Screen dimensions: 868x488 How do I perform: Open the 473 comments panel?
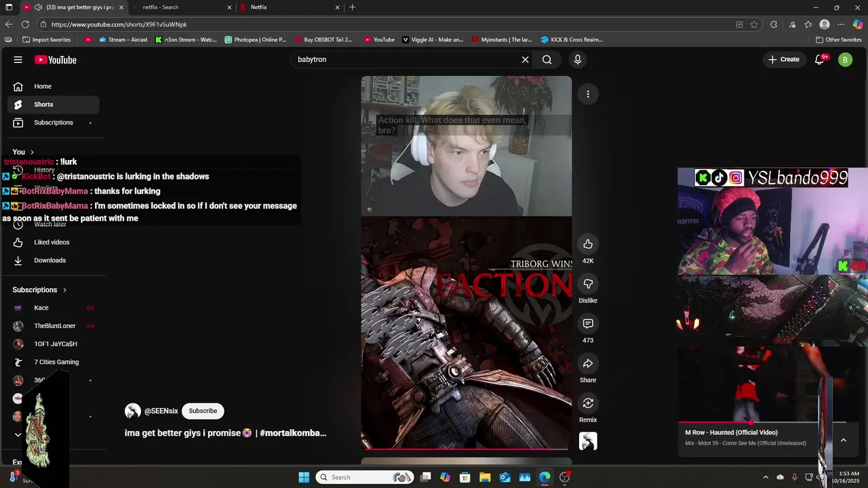(588, 324)
